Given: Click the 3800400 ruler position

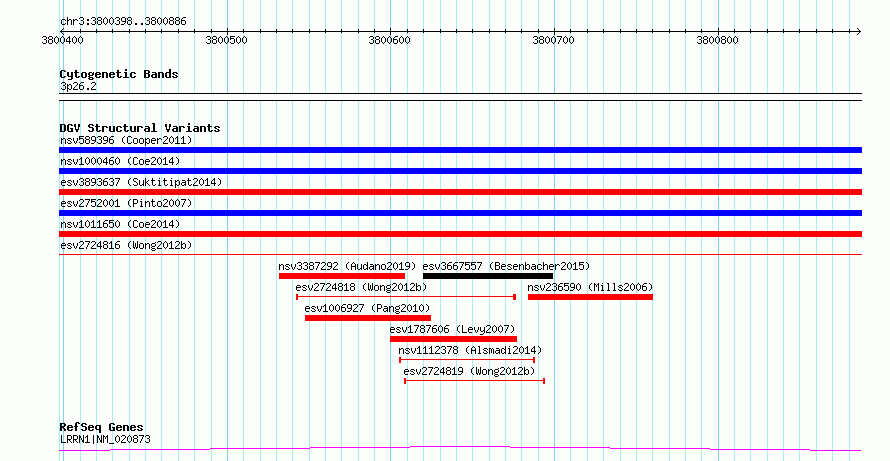Looking at the screenshot, I should point(62,40).
